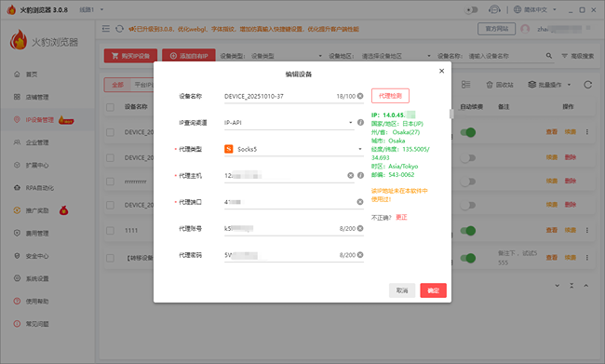The image size is (605, 364).
Task: Toggle auto-renew switch in rrrrrrrrrr row
Action: click(x=467, y=182)
